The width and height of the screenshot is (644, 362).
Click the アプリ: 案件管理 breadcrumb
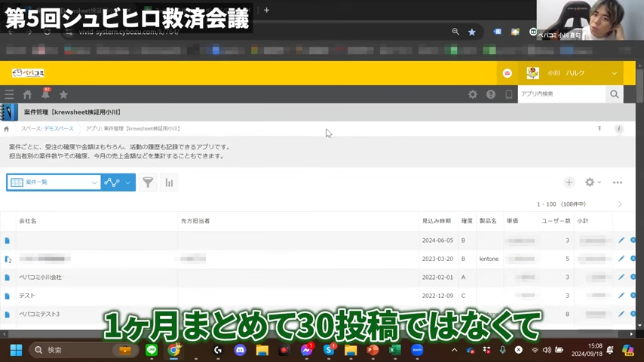[133, 129]
